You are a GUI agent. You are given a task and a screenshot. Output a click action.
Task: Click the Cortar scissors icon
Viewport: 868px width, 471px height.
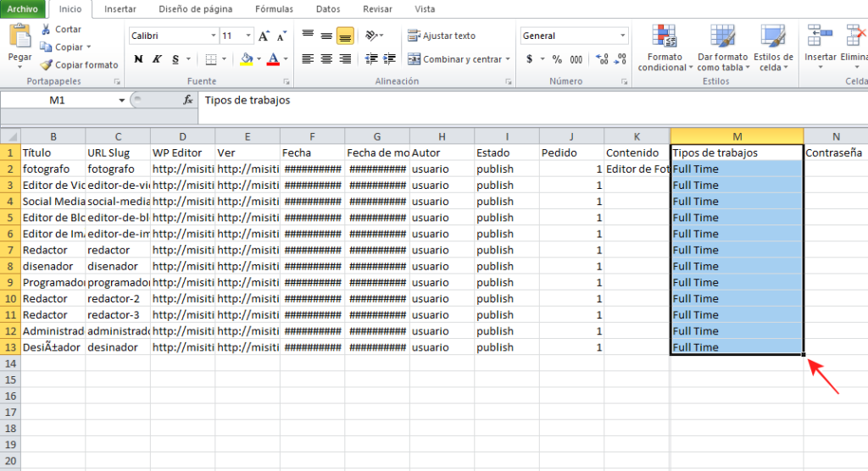coord(46,30)
